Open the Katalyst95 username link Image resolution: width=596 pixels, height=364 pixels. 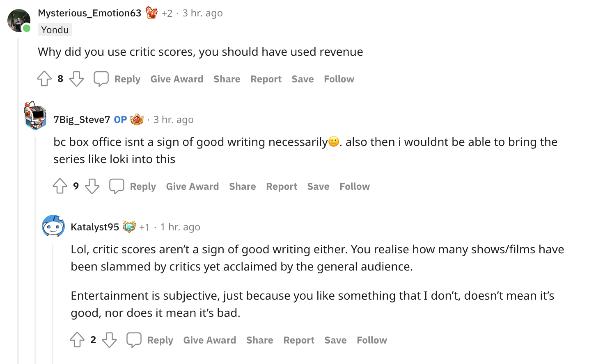pyautogui.click(x=95, y=227)
